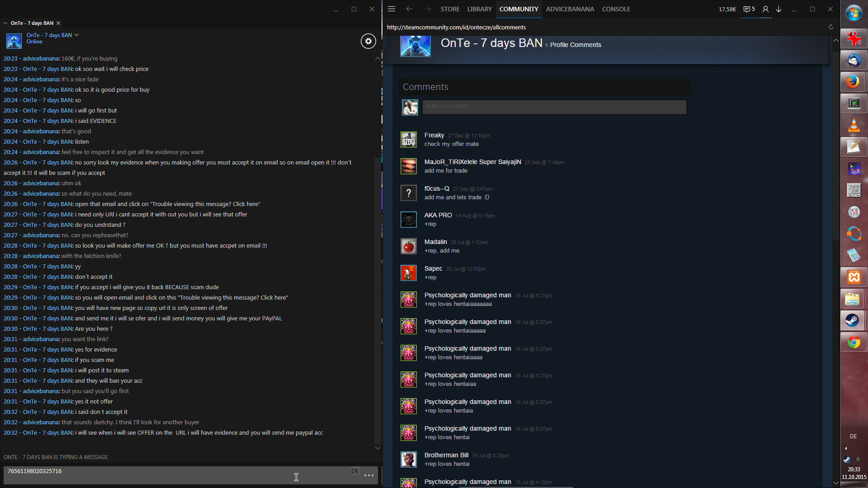Click the page reload icon

(x=830, y=27)
